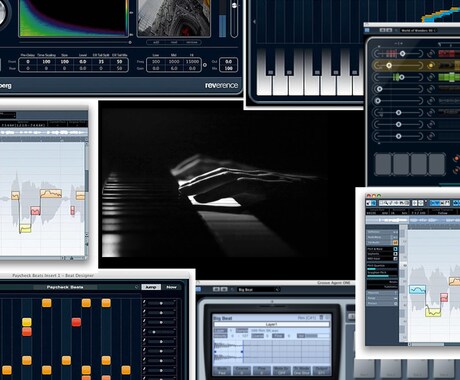Click the blue pitch segment in right Sample Editor
The width and height of the screenshot is (460, 380).
coord(417,289)
